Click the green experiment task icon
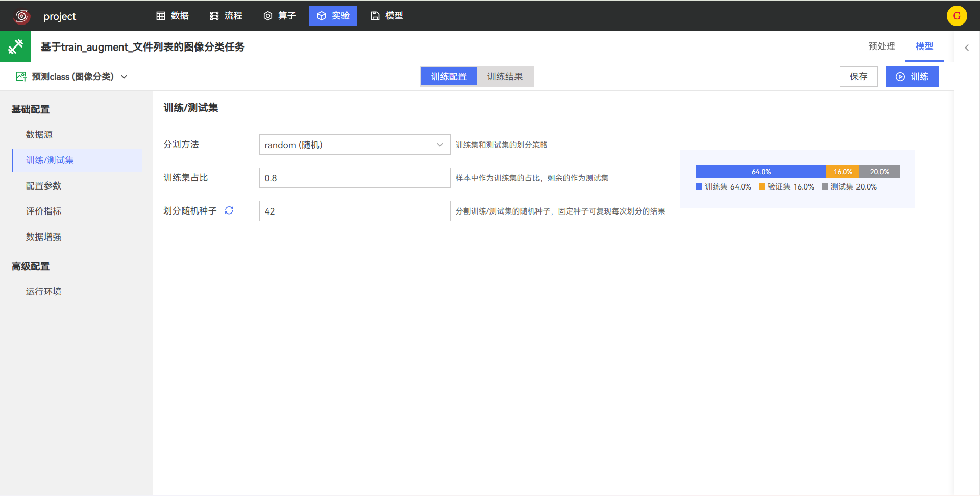 pos(15,46)
